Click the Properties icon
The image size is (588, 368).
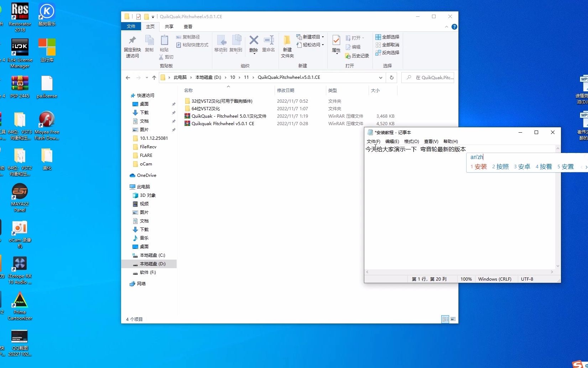point(336,44)
